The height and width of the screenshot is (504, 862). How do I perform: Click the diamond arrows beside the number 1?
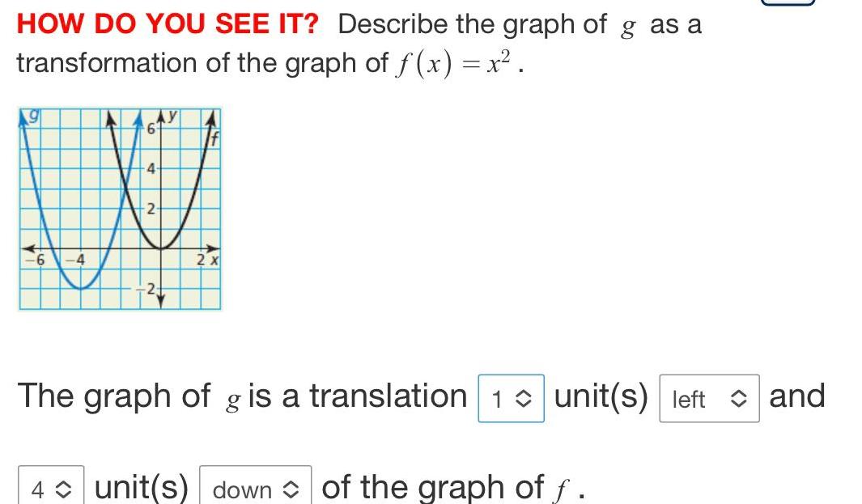pyautogui.click(x=524, y=397)
